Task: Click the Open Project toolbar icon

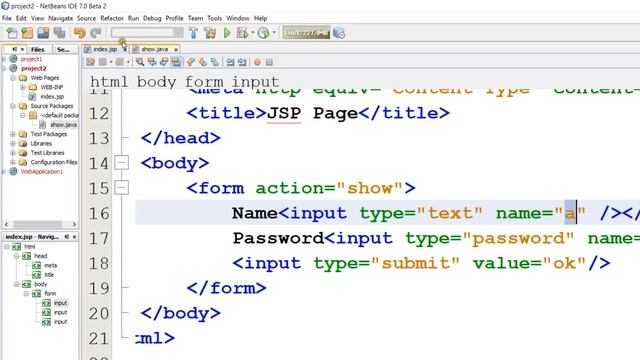Action: pos(43,33)
